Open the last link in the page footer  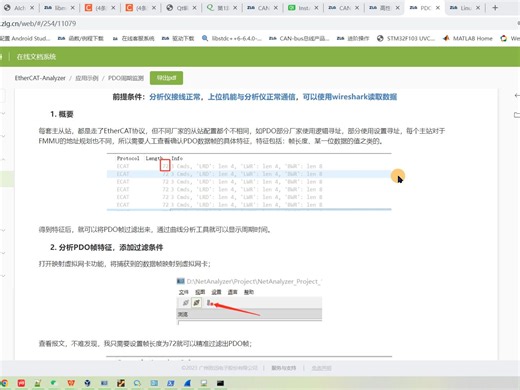[x=321, y=368]
